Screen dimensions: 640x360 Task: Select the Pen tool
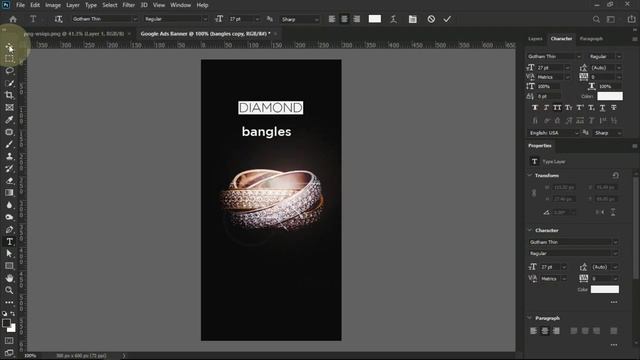point(9,229)
